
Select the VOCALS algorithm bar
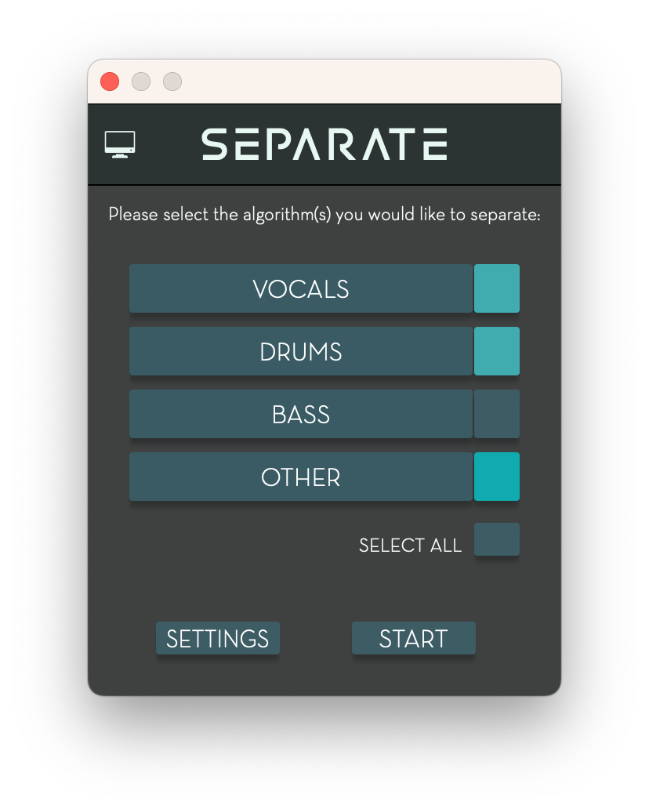tap(301, 288)
